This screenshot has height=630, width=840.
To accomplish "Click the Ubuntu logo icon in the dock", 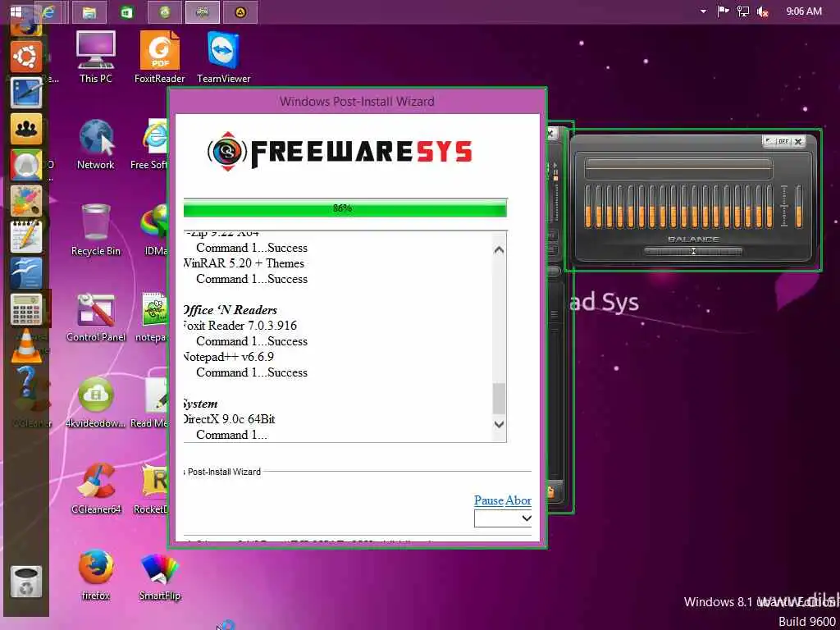I will [x=25, y=57].
